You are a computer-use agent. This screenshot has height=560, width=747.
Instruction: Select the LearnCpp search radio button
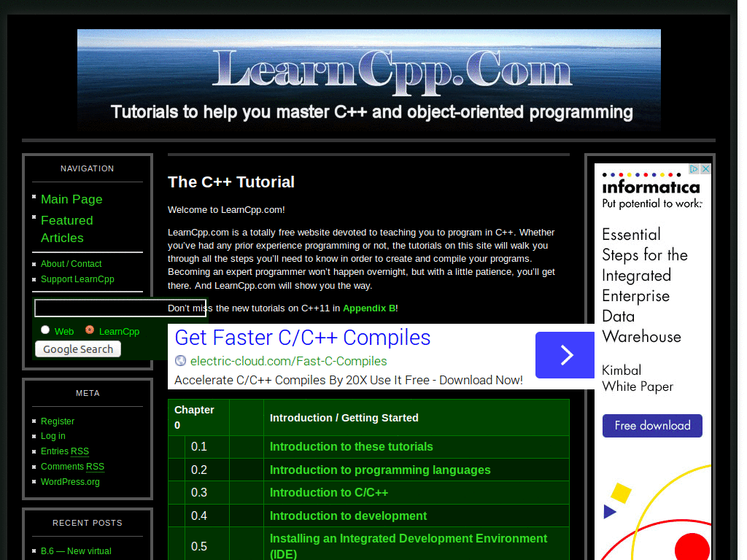(x=90, y=330)
